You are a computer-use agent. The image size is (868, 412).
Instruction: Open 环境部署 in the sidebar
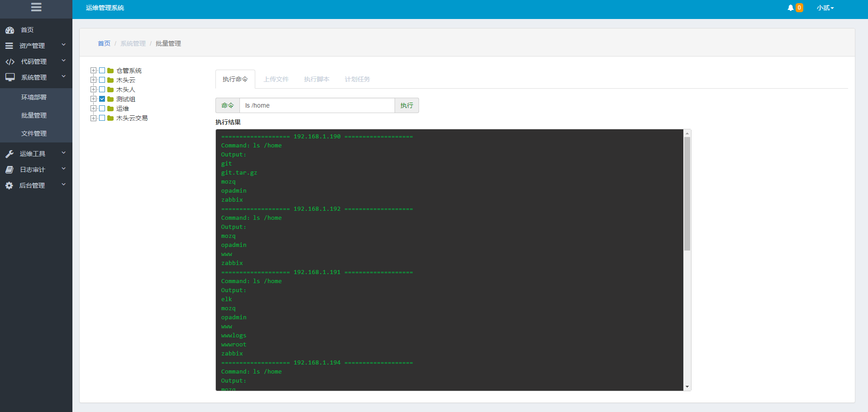[x=34, y=97]
